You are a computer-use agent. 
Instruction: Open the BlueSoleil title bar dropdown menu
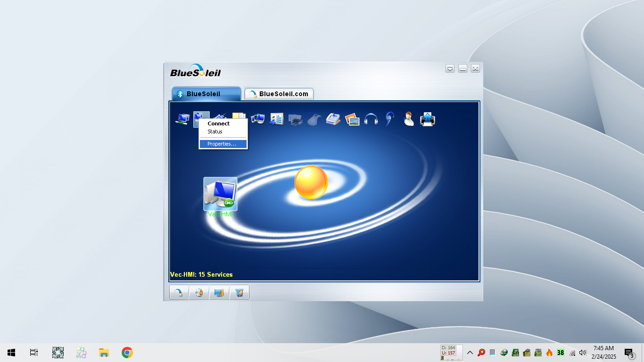point(450,69)
